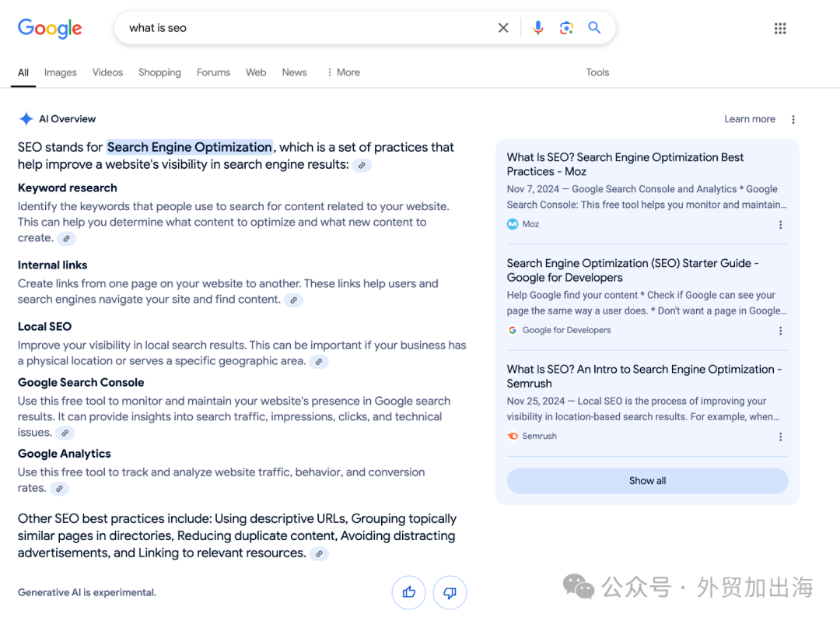Click the 'Local SEO' heading

(x=44, y=327)
